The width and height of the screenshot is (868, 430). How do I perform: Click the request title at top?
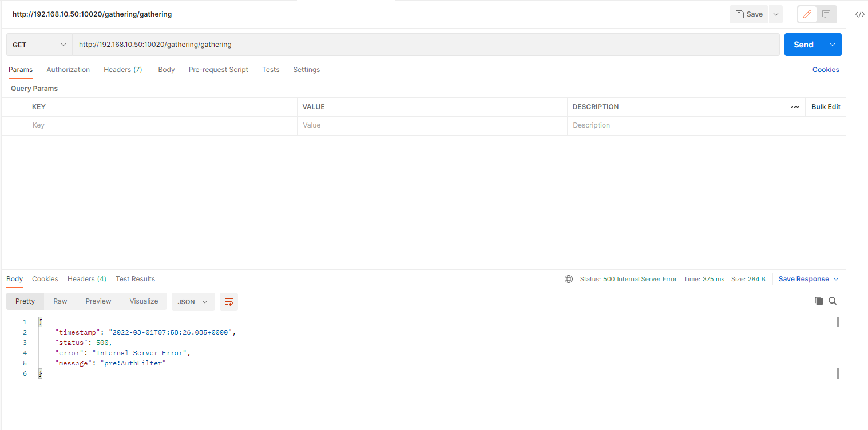92,14
